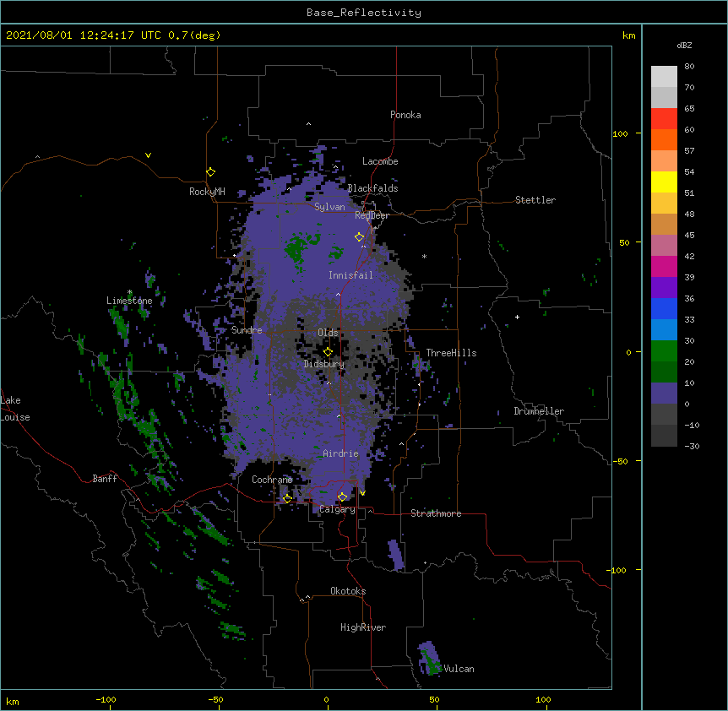
Task: Click the dBZ legend heading
Action: click(684, 45)
